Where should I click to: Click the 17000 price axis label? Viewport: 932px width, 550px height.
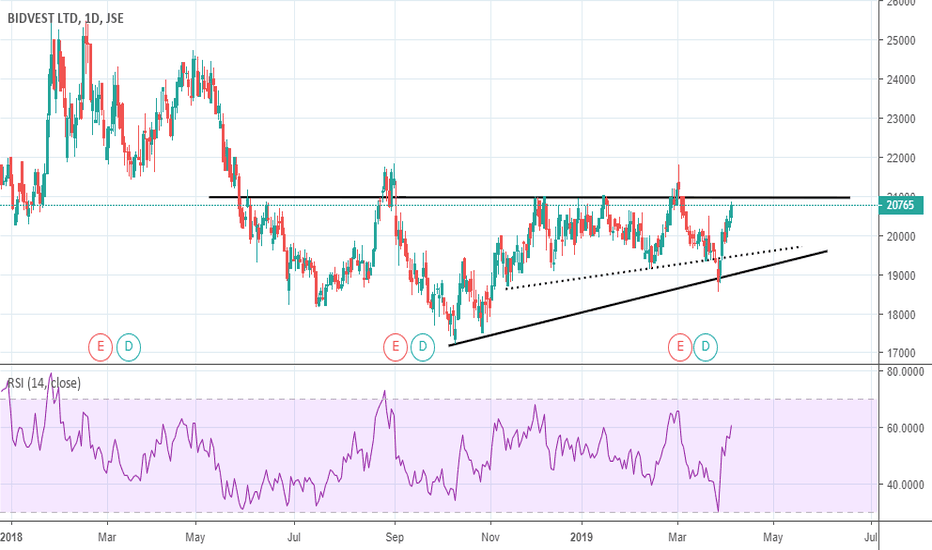(x=900, y=353)
